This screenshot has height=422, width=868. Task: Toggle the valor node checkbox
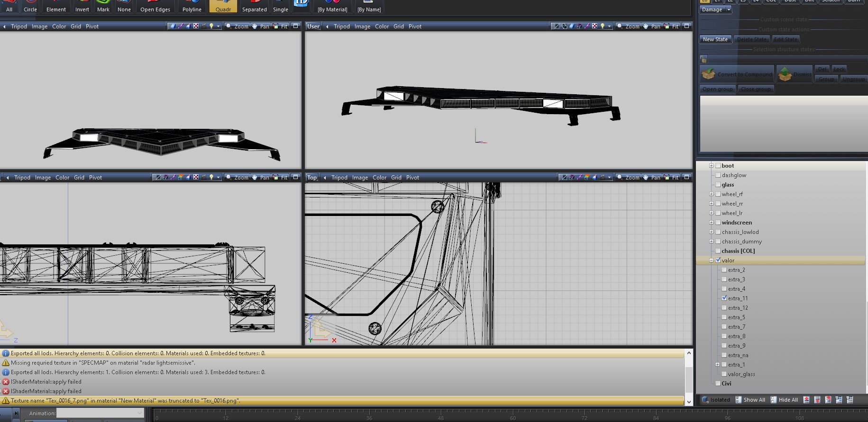coord(718,260)
